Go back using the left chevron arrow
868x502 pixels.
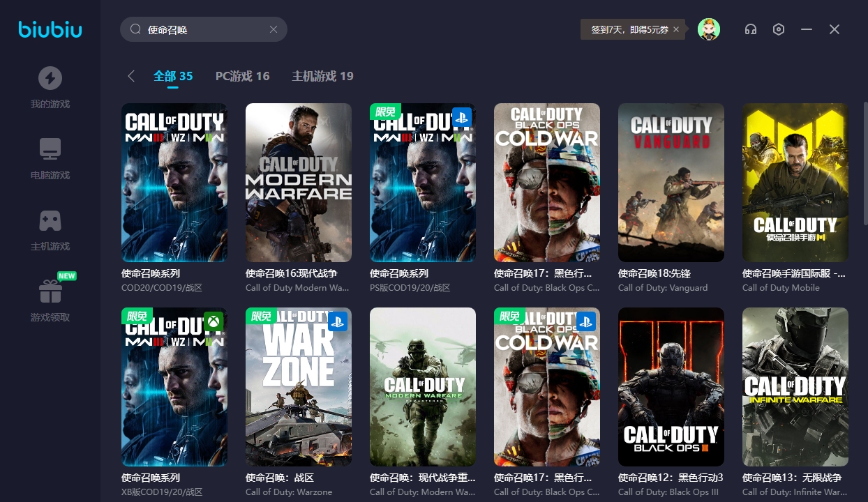pyautogui.click(x=131, y=76)
